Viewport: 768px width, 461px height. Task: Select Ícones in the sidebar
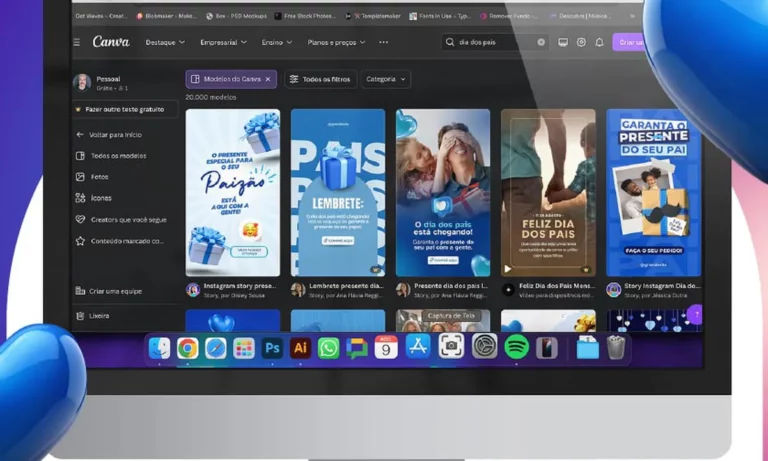coord(94,198)
